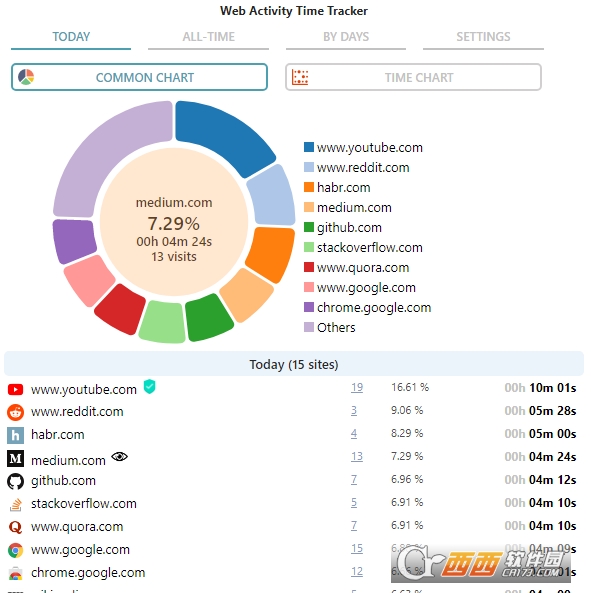Click the Stack Overflow favicon in the list
591x593 pixels.
tap(16, 505)
